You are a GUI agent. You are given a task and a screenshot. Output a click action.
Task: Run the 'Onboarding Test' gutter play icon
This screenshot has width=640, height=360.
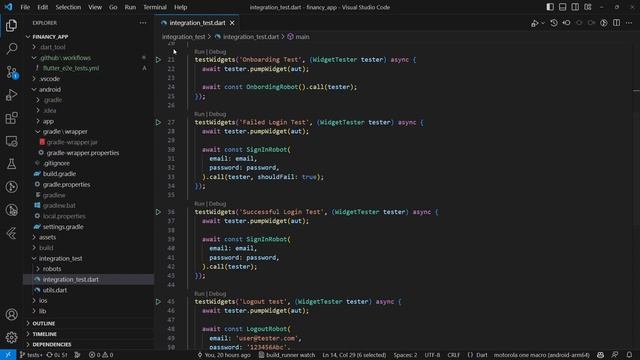[x=158, y=60]
